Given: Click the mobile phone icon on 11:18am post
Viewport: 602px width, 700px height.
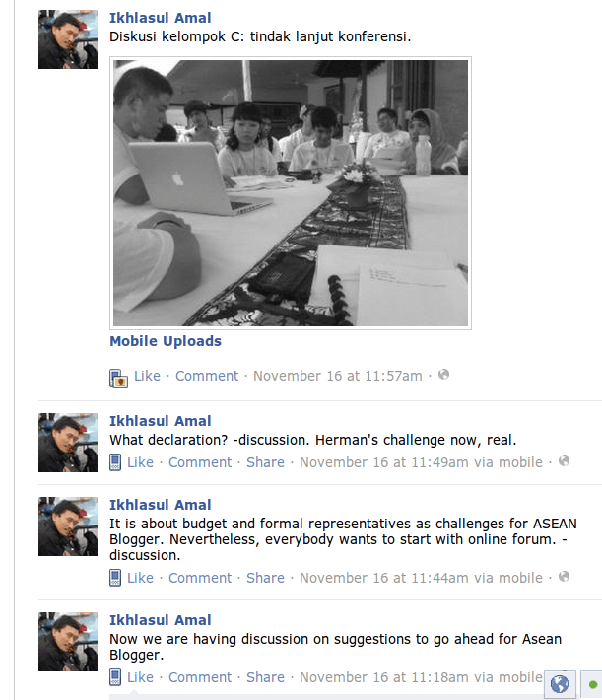Looking at the screenshot, I should [x=115, y=677].
